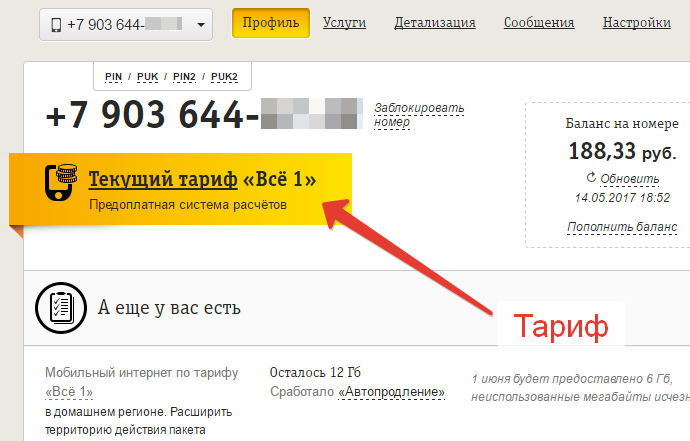Open the Детализация section
The image size is (690, 441).
(435, 23)
